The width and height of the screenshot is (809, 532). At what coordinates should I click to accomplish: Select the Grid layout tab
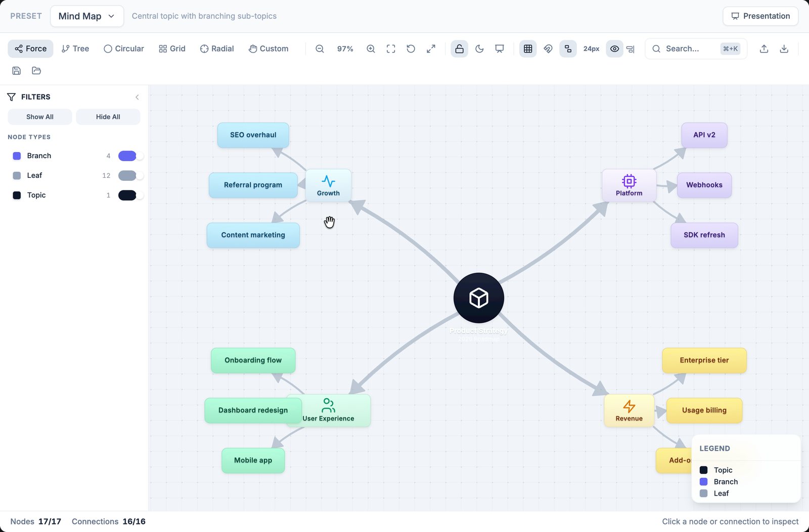tap(172, 49)
